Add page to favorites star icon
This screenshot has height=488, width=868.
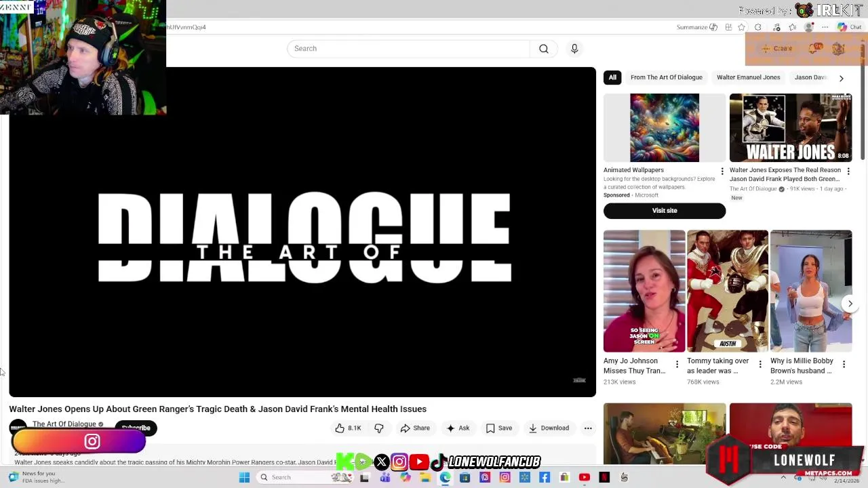[741, 27]
